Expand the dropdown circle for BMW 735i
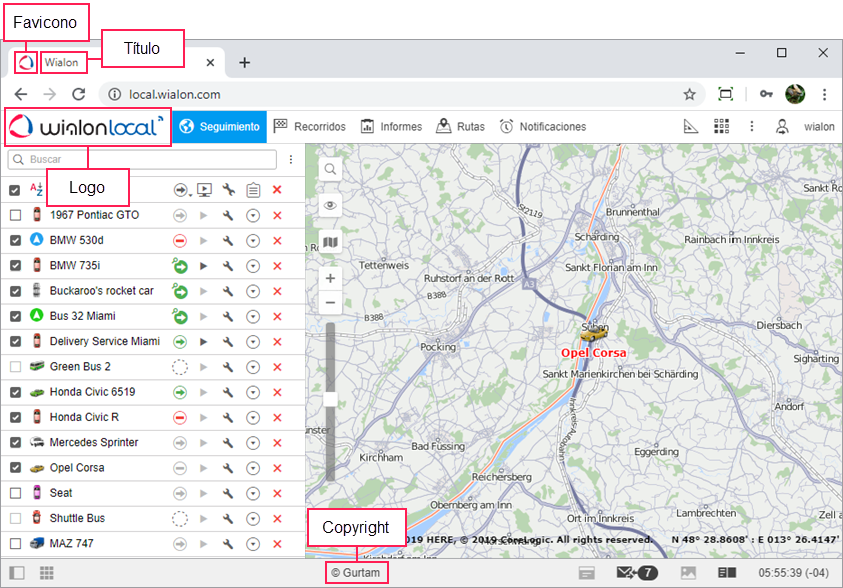Image resolution: width=843 pixels, height=588 pixels. click(253, 266)
